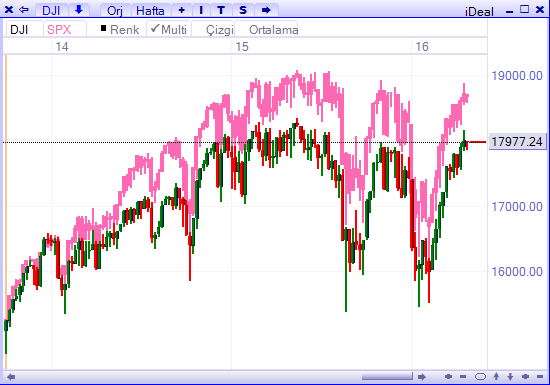Click the 17000.00 price axis label

point(517,207)
